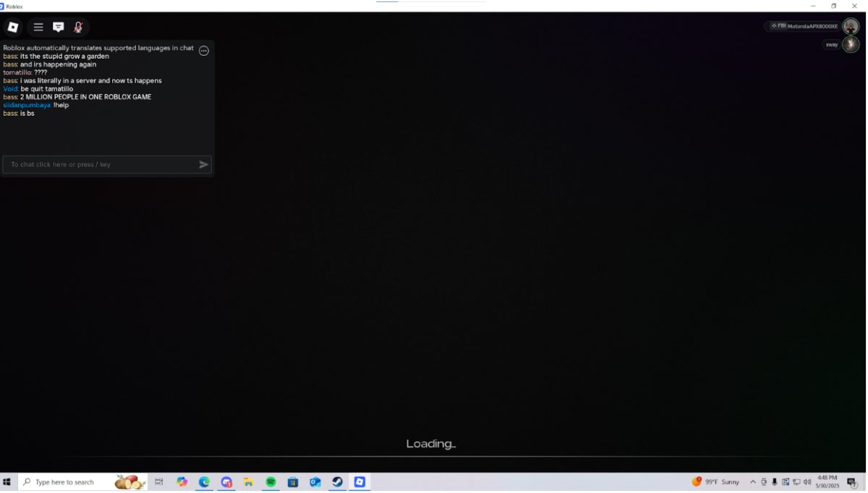Open network status tray icon
Image resolution: width=868 pixels, height=493 pixels.
click(x=796, y=482)
